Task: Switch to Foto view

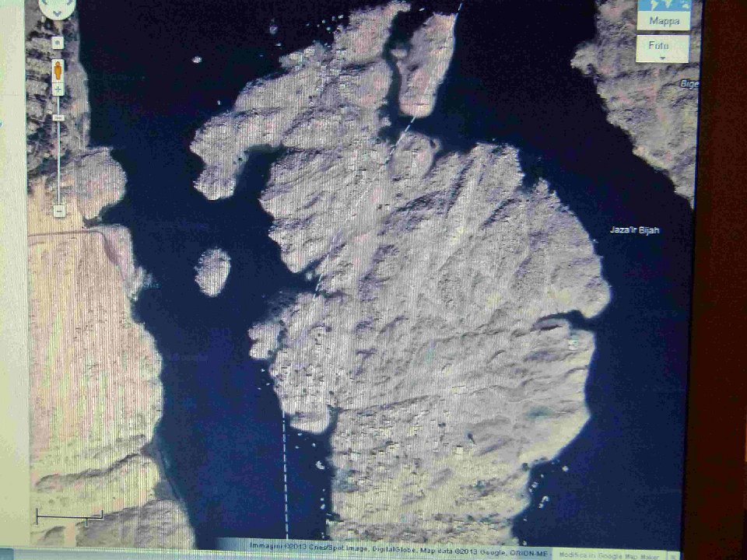Action: click(x=662, y=48)
